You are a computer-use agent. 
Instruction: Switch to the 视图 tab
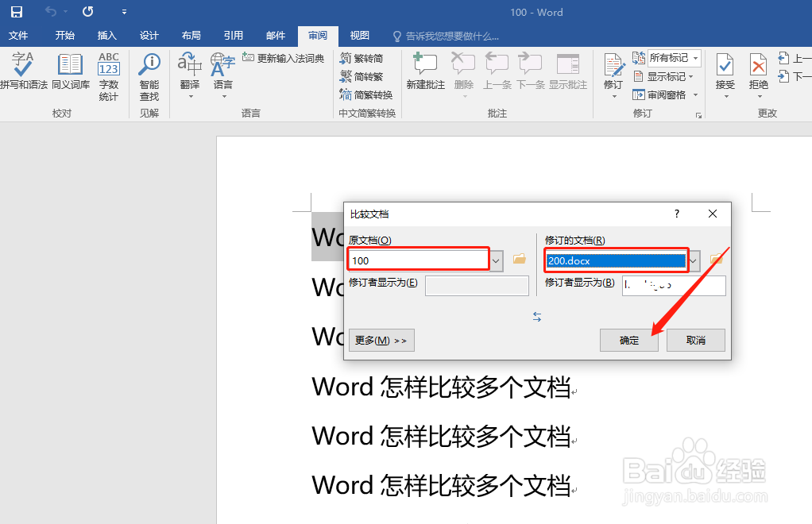coord(359,36)
